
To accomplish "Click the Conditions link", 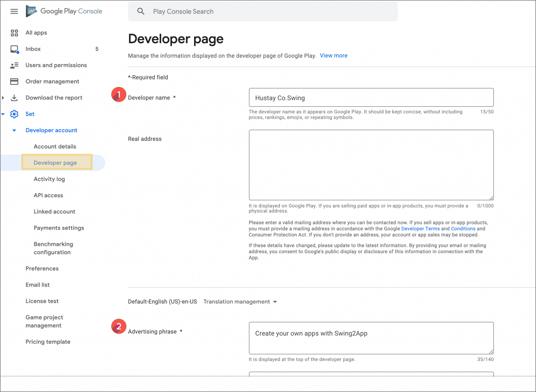I will (x=463, y=228).
